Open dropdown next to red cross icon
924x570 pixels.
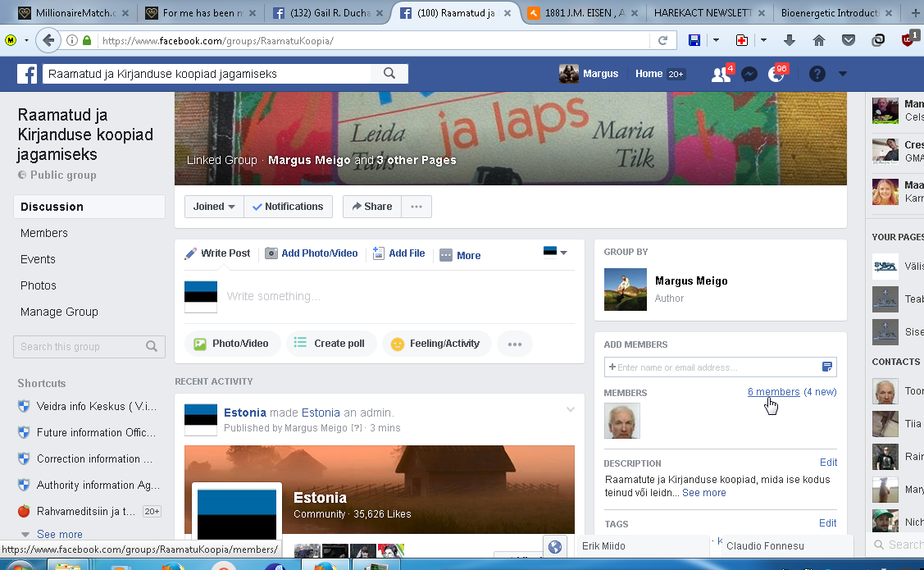coord(763,41)
